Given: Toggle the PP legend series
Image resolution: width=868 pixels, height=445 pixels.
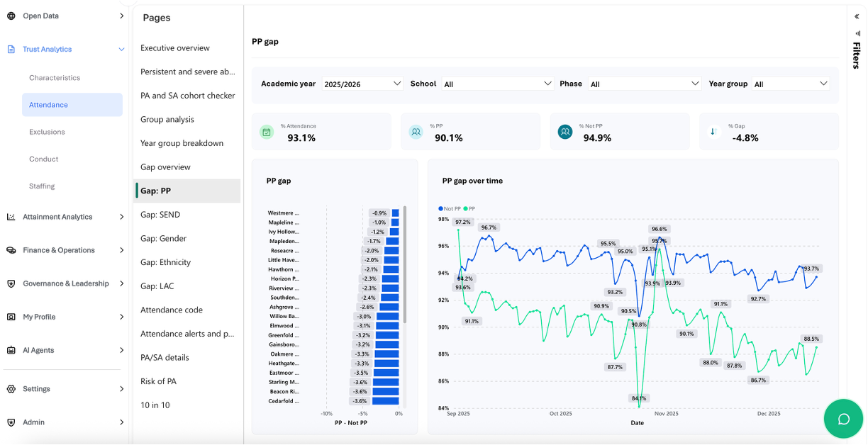Looking at the screenshot, I should [x=469, y=209].
